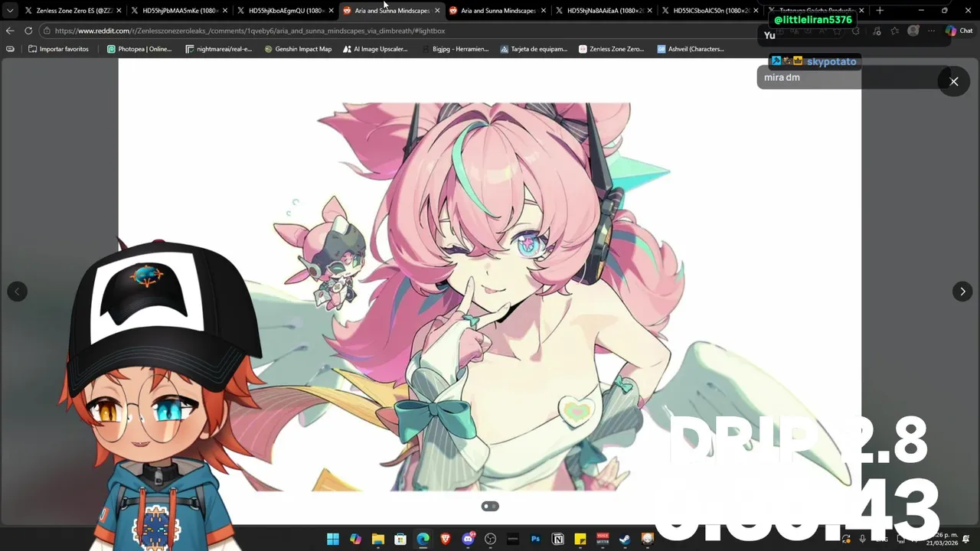Open the tab actions dropdown
The image size is (980, 551).
(10, 11)
